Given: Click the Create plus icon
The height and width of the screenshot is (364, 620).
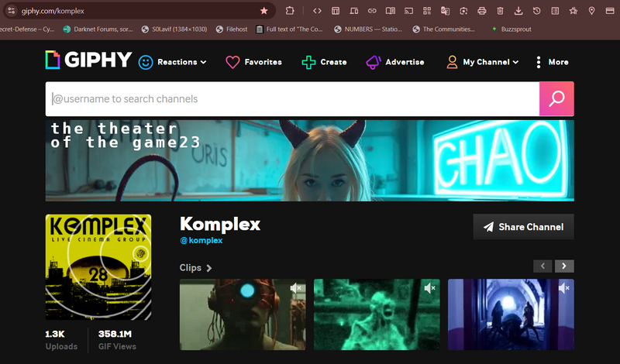Looking at the screenshot, I should coord(308,62).
